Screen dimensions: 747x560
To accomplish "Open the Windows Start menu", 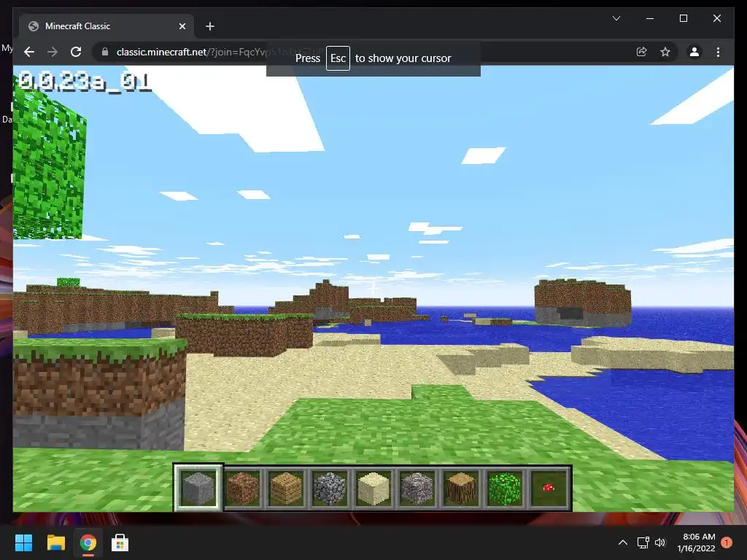I will tap(23, 542).
